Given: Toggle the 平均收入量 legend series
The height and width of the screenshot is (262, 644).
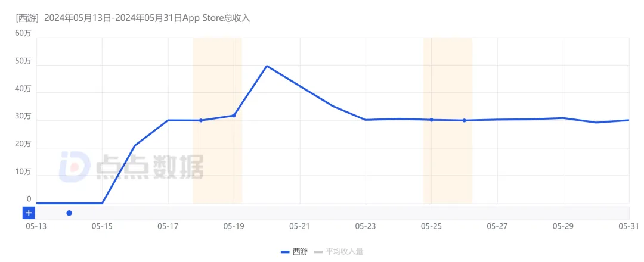Looking at the screenshot, I should click(344, 252).
